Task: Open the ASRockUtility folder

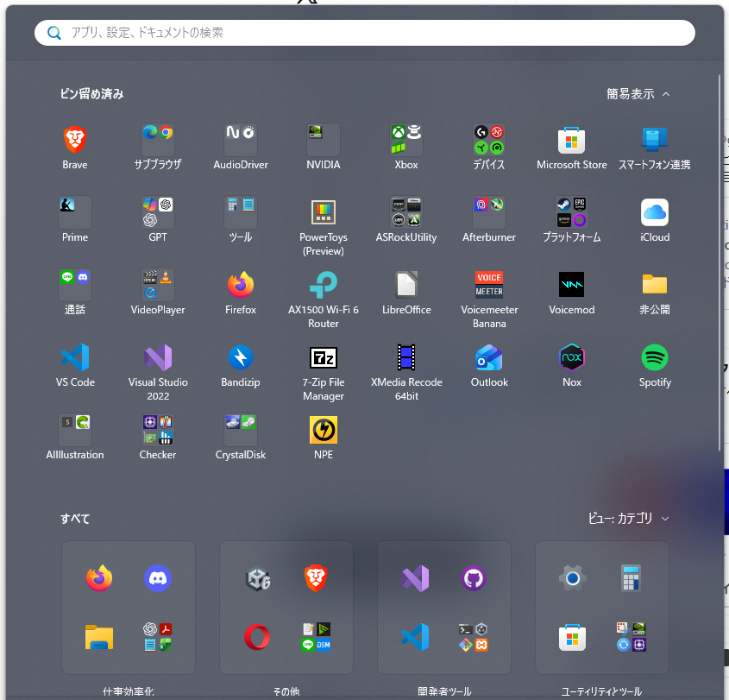Action: tap(405, 212)
